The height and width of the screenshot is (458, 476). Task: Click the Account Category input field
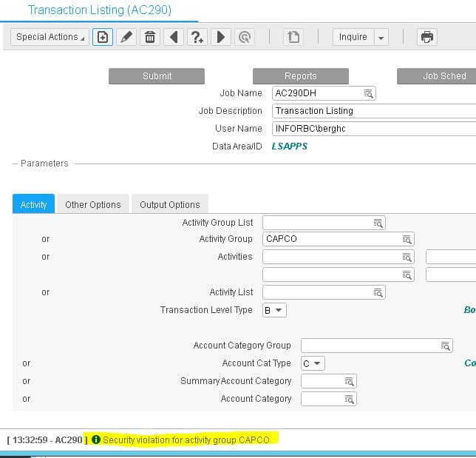click(329, 399)
